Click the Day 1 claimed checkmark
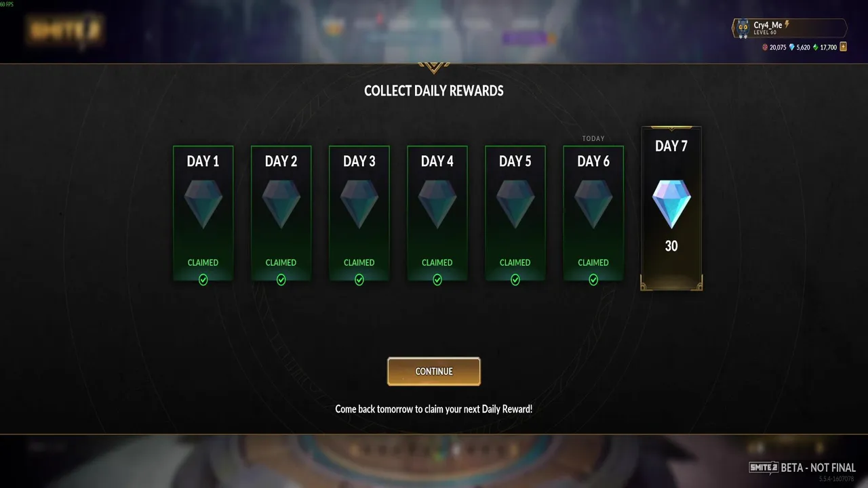Image resolution: width=868 pixels, height=488 pixels. tap(203, 279)
